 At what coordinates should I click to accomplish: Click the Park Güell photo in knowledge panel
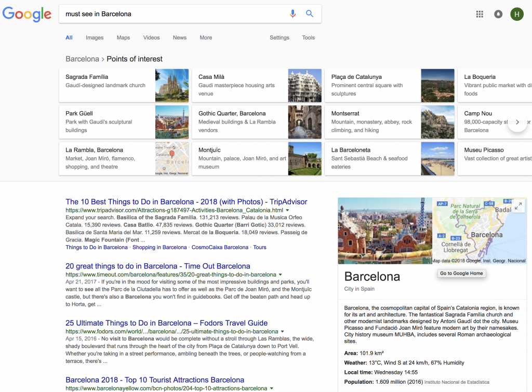coord(384,231)
